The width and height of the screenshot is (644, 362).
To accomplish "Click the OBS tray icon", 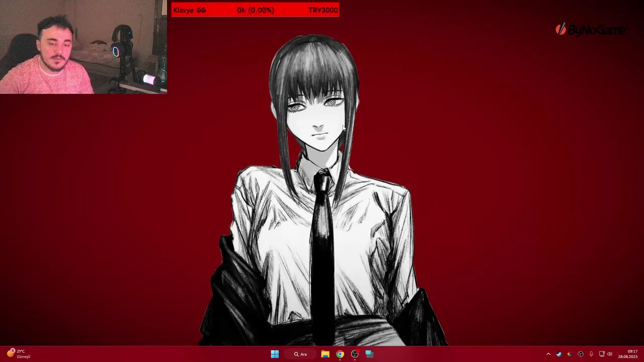I will tap(581, 354).
